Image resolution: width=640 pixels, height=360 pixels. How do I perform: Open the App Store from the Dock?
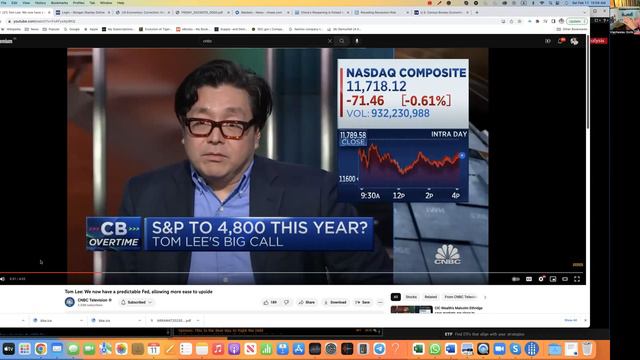pyautogui.click(x=299, y=349)
